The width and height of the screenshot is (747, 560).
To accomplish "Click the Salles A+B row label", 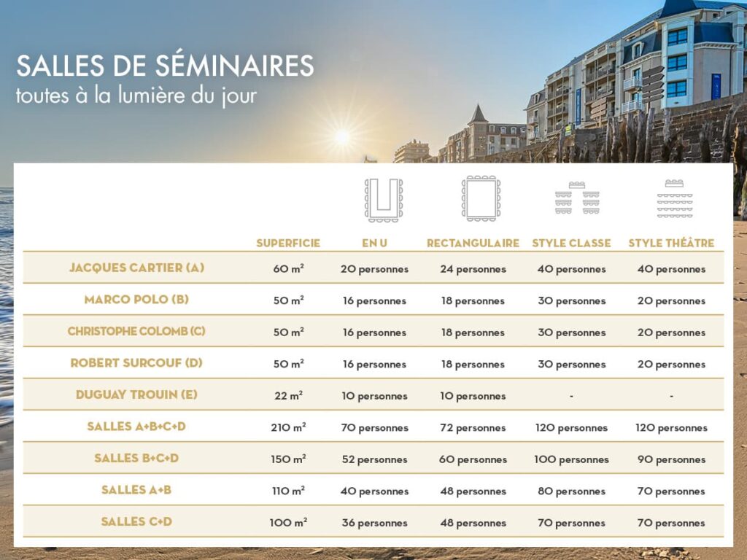I will click(x=136, y=490).
